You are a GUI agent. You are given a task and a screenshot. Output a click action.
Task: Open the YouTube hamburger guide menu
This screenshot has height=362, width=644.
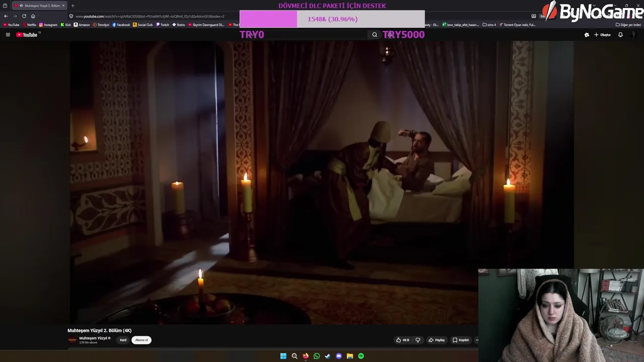tap(8, 35)
